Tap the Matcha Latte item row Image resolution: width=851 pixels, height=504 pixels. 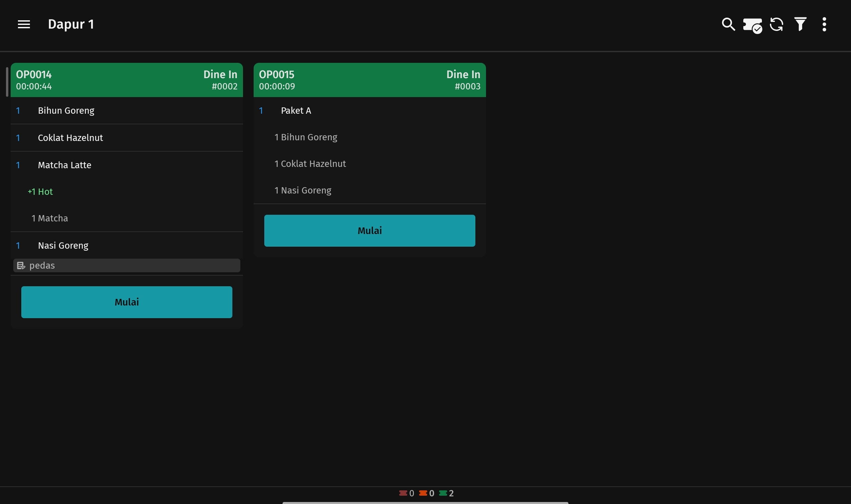127,165
